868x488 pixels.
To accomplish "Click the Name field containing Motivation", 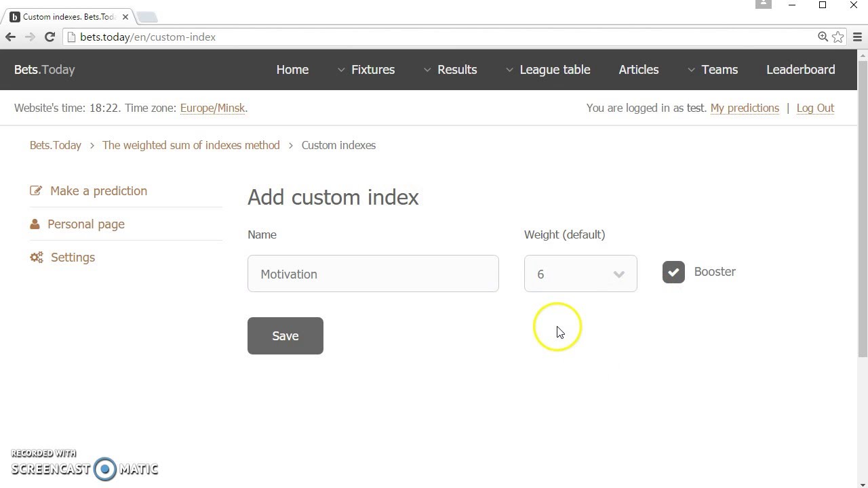I will click(x=373, y=274).
